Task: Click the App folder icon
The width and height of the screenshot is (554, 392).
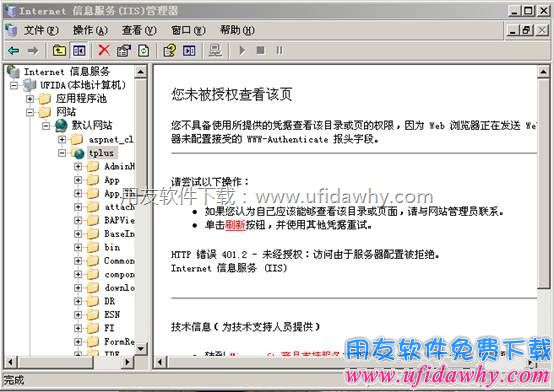Action: click(93, 180)
